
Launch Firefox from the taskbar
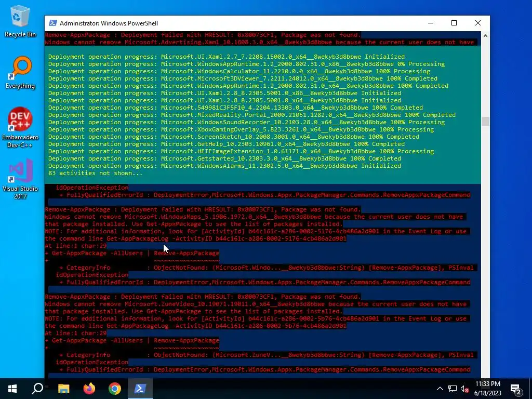(x=89, y=389)
